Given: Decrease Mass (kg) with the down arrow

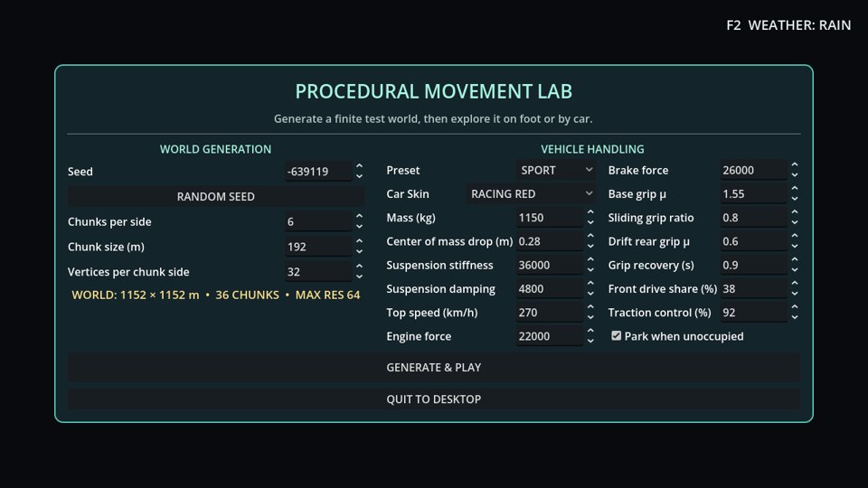Looking at the screenshot, I should (590, 223).
